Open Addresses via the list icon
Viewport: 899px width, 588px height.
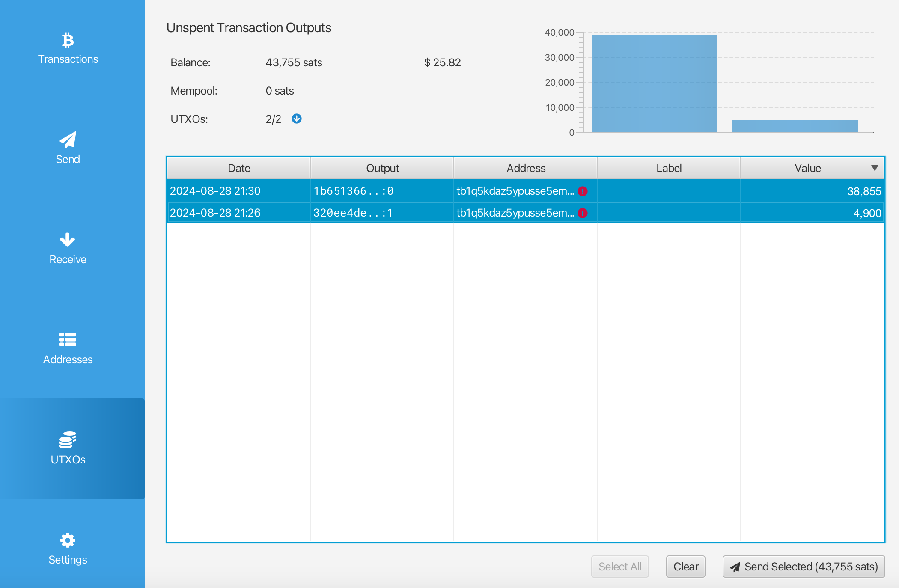pyautogui.click(x=68, y=340)
